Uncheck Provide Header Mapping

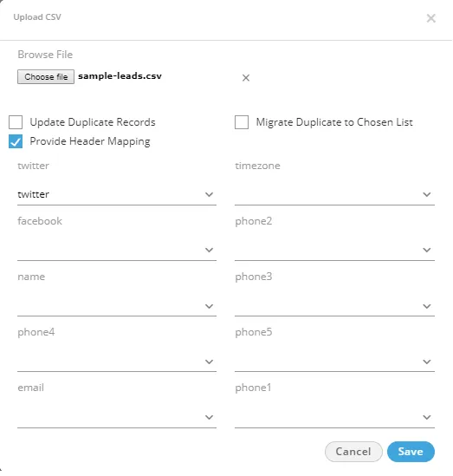tap(16, 141)
